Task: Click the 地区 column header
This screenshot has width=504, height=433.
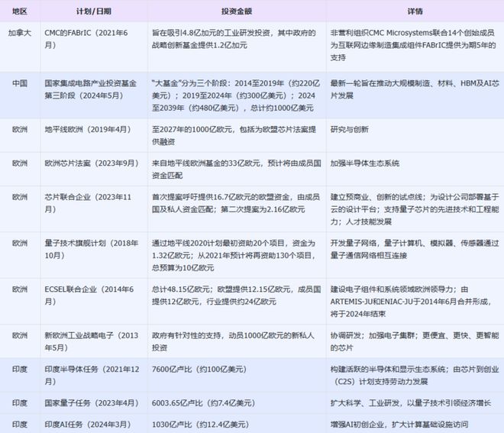Action: [x=18, y=12]
